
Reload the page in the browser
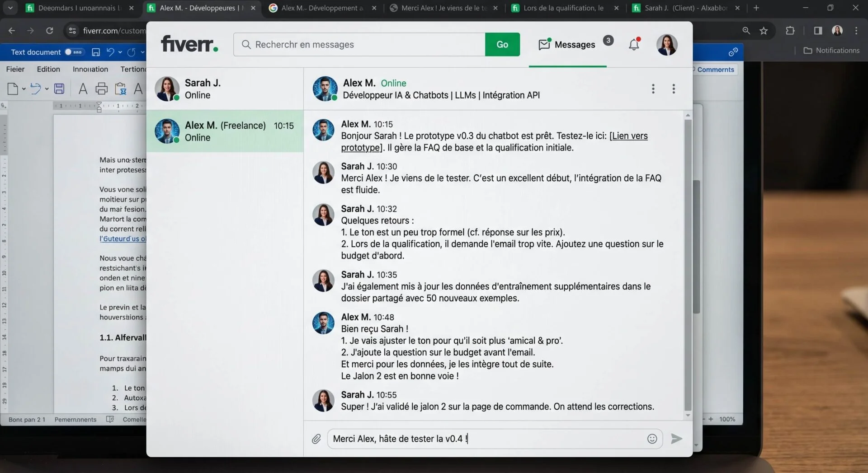pos(50,31)
